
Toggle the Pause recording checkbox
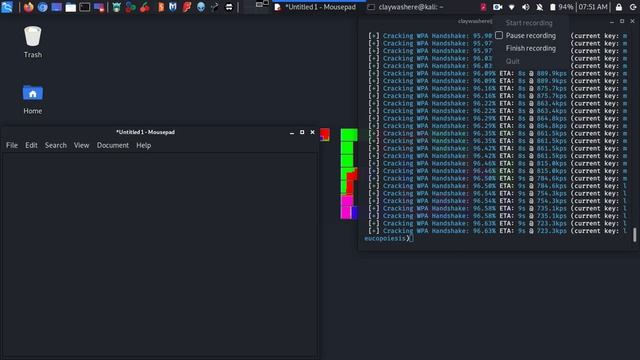(499, 36)
